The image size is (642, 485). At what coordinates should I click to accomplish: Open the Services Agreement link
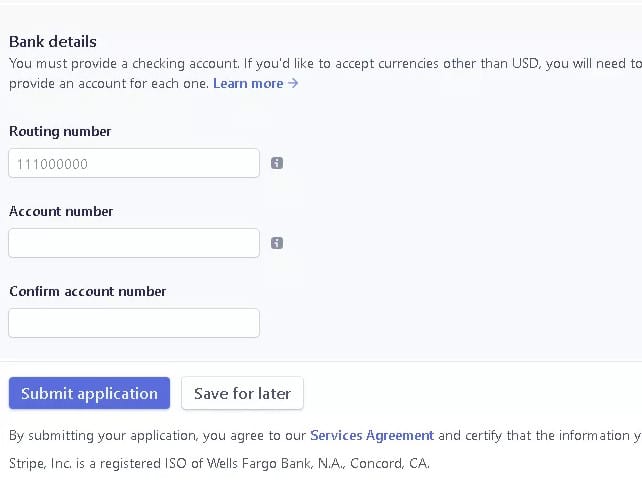[372, 435]
